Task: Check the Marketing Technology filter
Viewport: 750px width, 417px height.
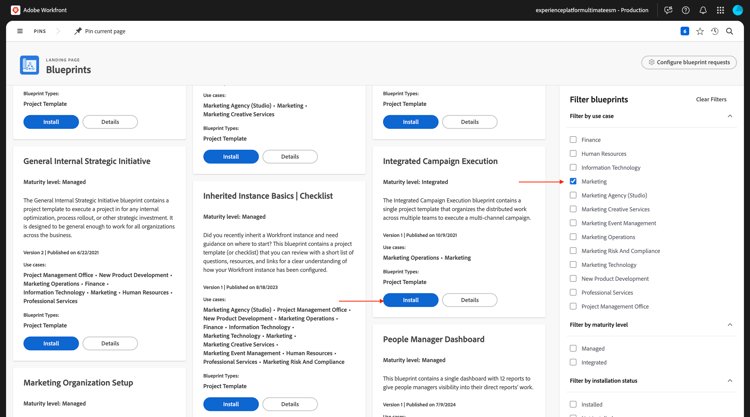Action: [x=573, y=264]
